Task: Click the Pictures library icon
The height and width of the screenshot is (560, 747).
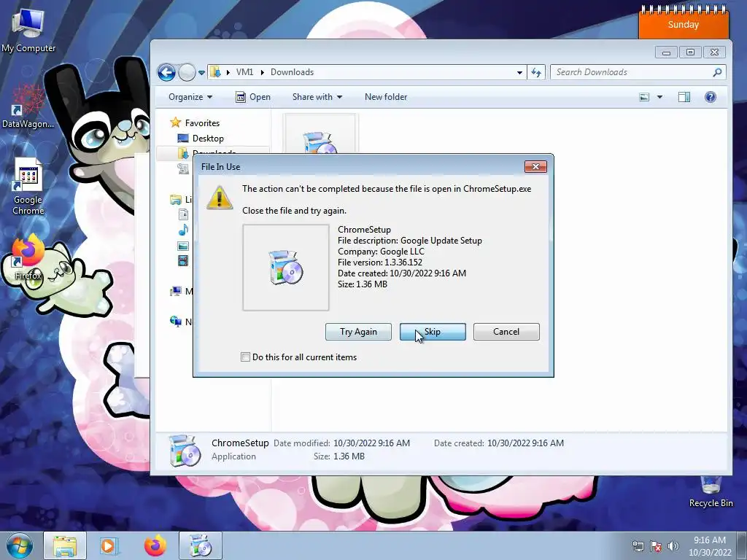Action: (x=183, y=246)
